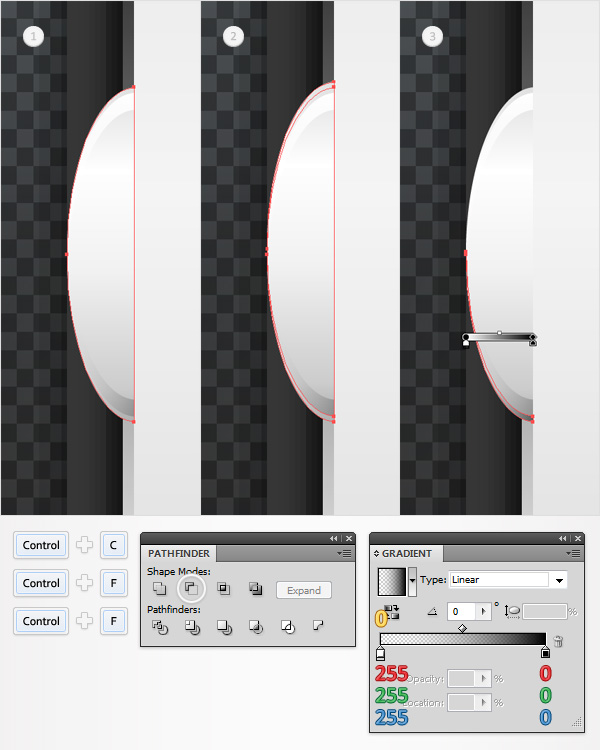
Task: Click the Outline pathfinder icon
Action: [x=288, y=627]
